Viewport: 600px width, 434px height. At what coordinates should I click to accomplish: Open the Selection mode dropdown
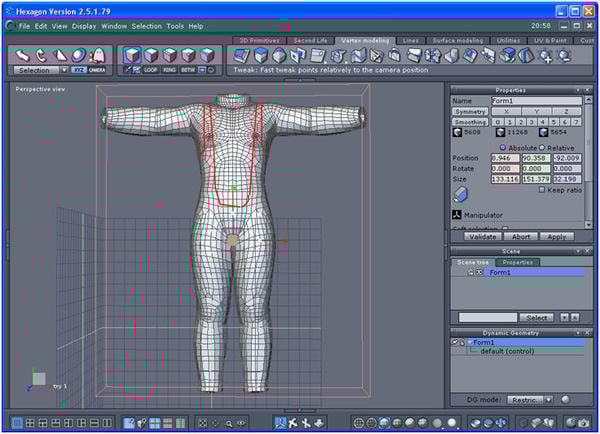coord(63,70)
